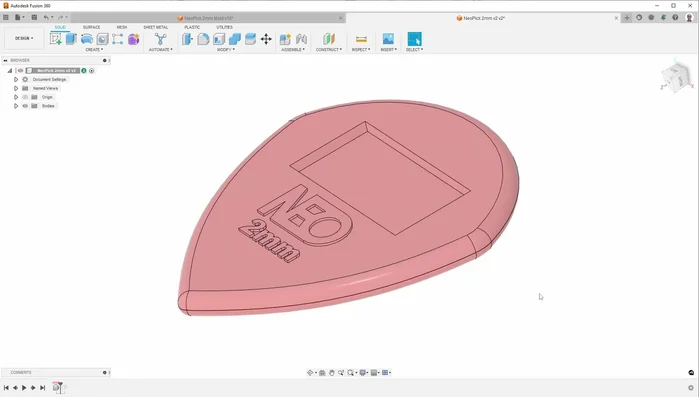Toggle visibility eye of Bodies folder
Screen dimensions: 699x397
point(25,106)
